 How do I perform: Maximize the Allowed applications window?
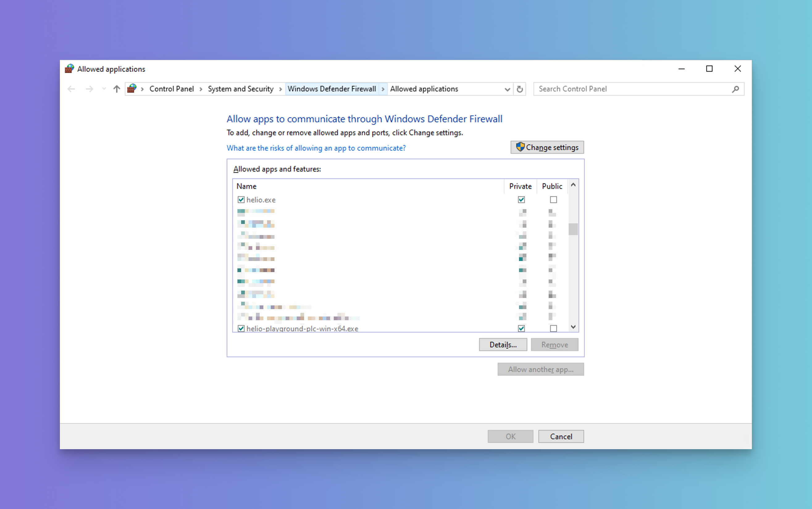(x=709, y=69)
